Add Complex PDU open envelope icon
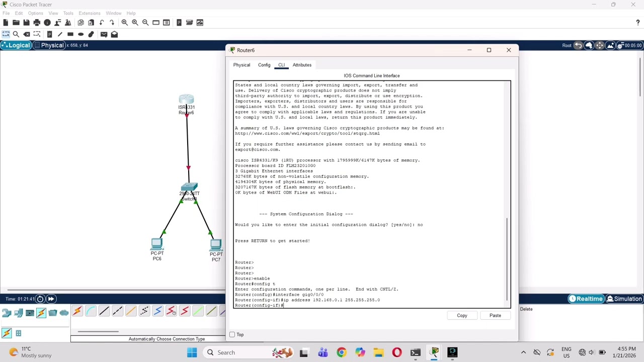 [114, 34]
